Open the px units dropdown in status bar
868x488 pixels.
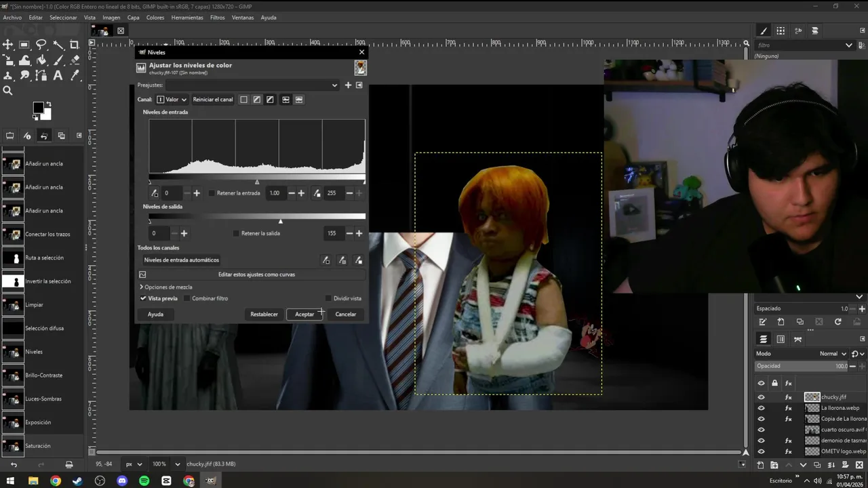point(134,464)
